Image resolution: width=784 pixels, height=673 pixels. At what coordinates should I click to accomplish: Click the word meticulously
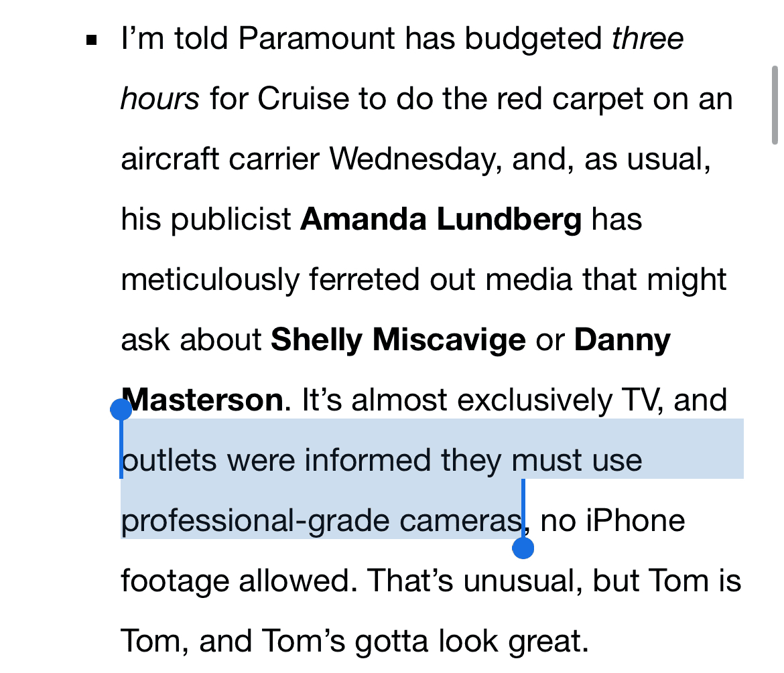209,280
